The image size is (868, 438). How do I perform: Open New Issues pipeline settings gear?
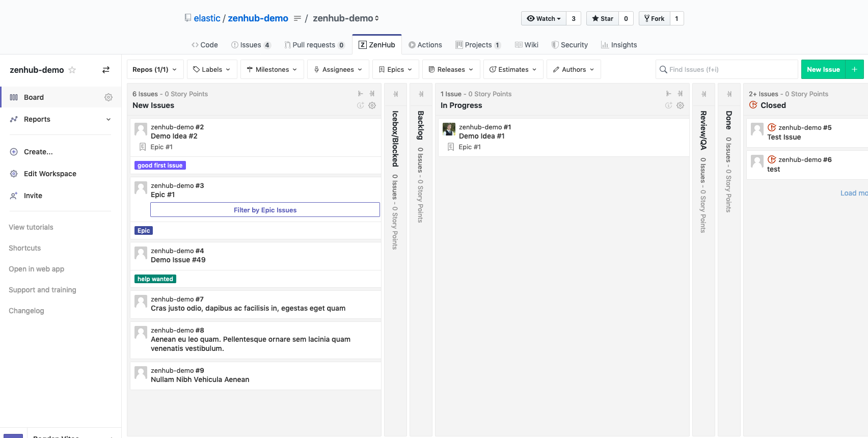pos(372,105)
